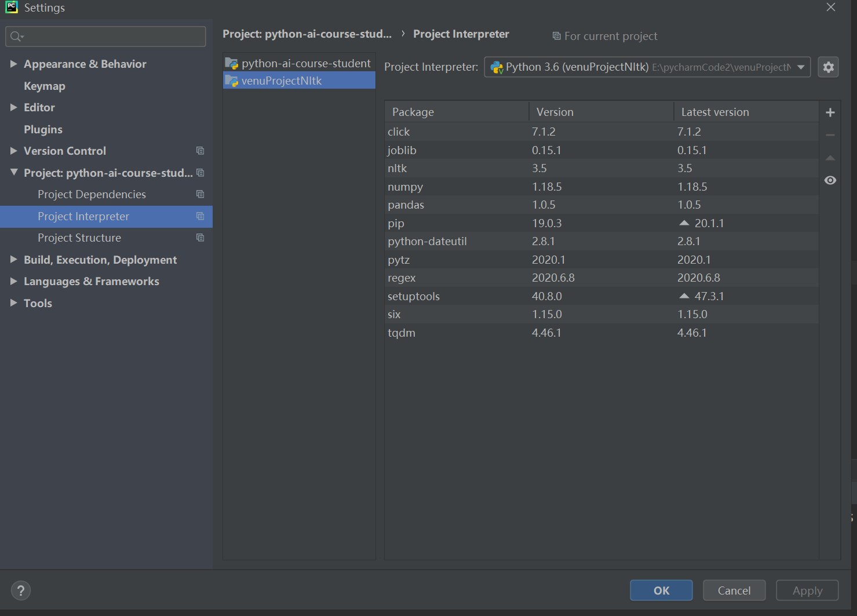
Task: Select Plugins in settings tree
Action: (43, 129)
